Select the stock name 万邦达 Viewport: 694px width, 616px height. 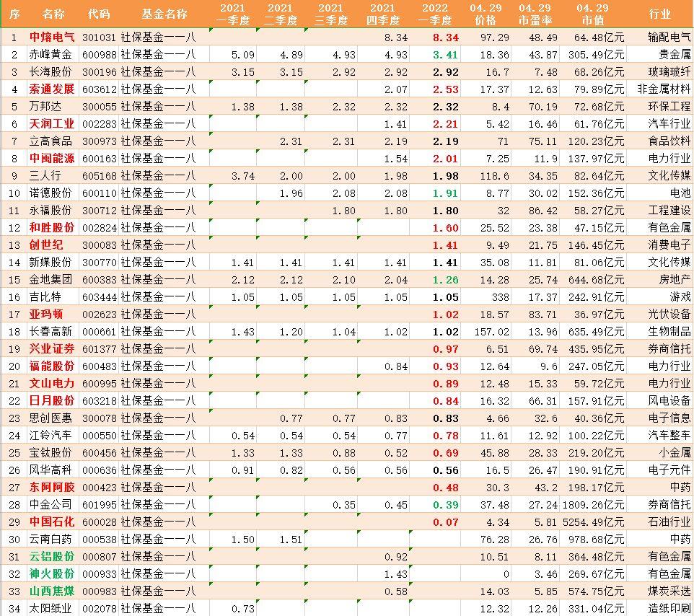click(x=45, y=107)
